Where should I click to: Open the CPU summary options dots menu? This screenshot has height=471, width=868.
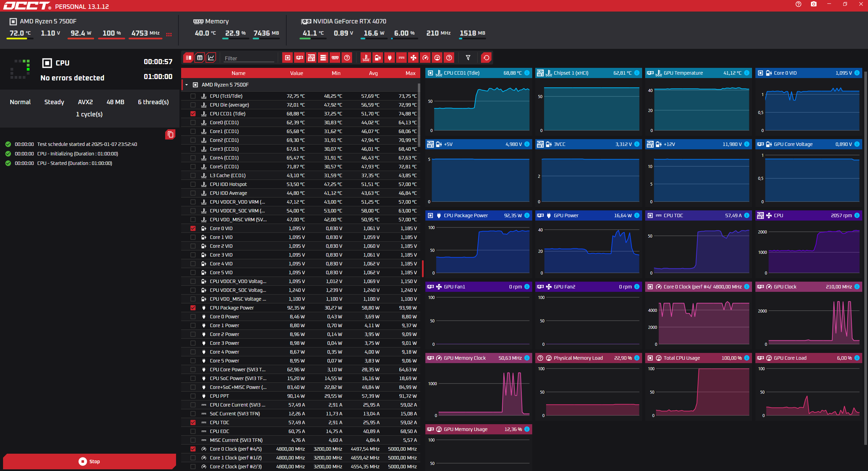[x=169, y=34]
